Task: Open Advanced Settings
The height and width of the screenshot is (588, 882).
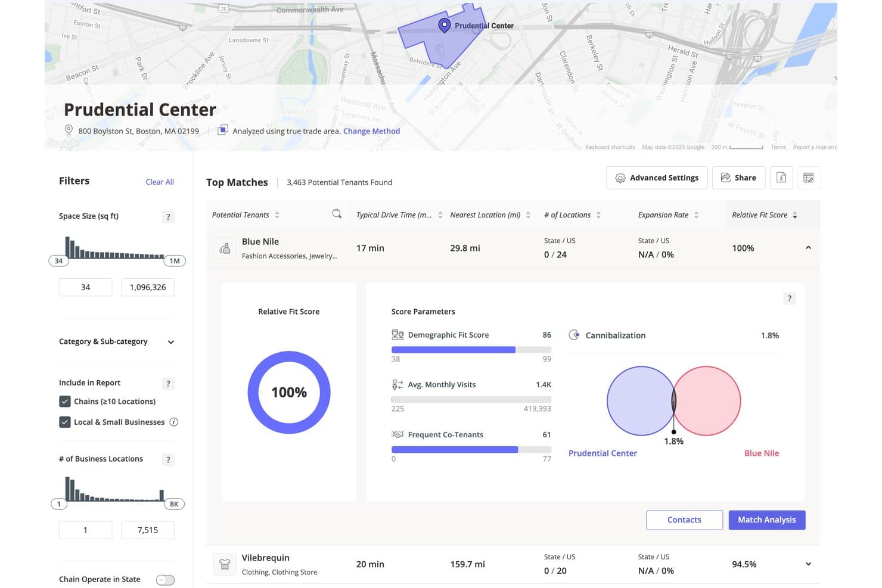Action: point(657,178)
